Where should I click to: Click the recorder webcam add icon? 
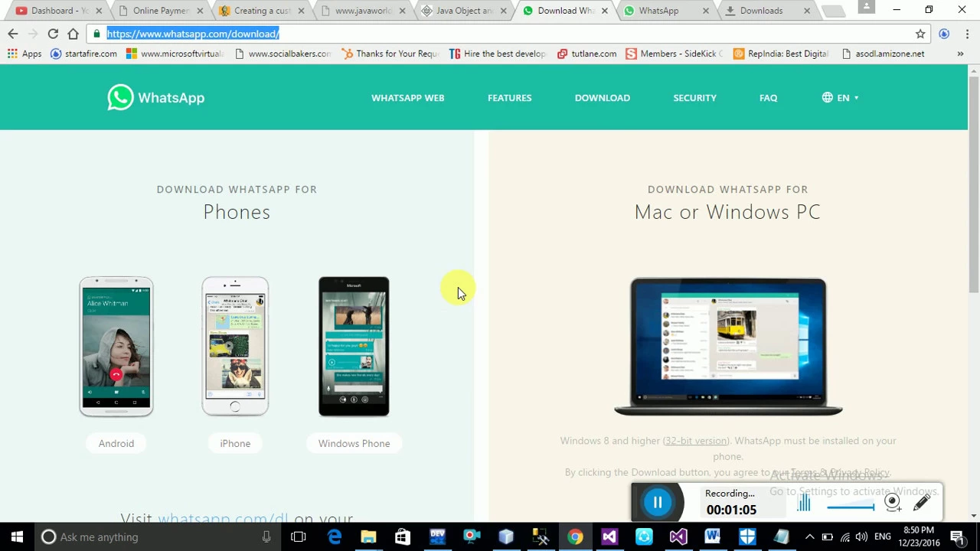click(892, 502)
